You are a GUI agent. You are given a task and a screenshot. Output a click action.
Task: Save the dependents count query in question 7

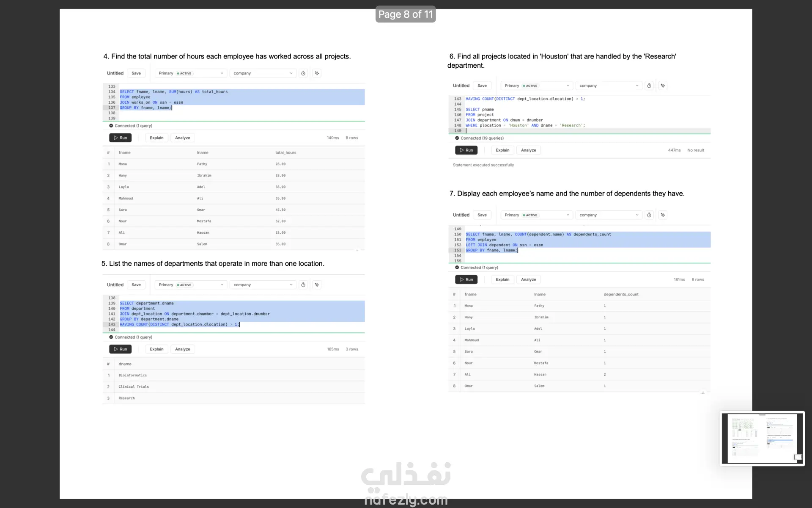point(482,215)
